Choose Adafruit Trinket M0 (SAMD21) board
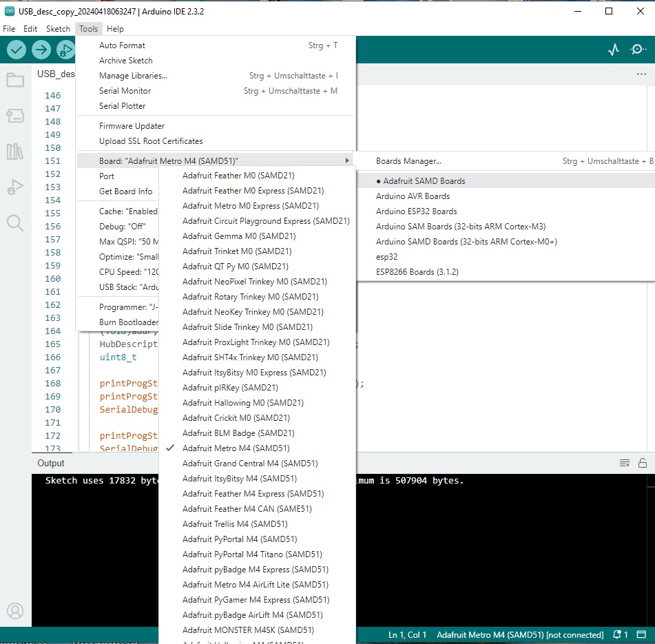655x644 pixels. [x=258, y=251]
